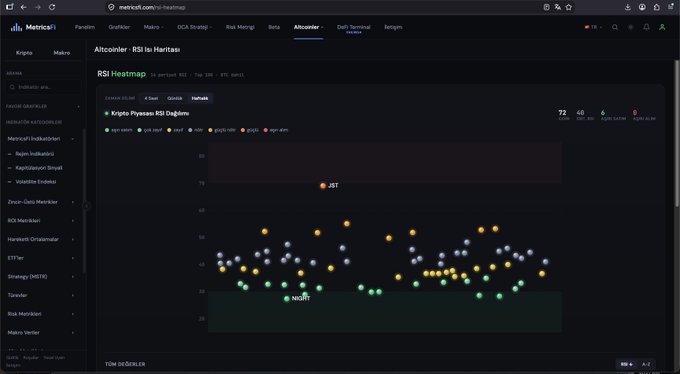Expand Hareketli Ortalamalar category
This screenshot has height=374, width=680.
click(x=40, y=239)
